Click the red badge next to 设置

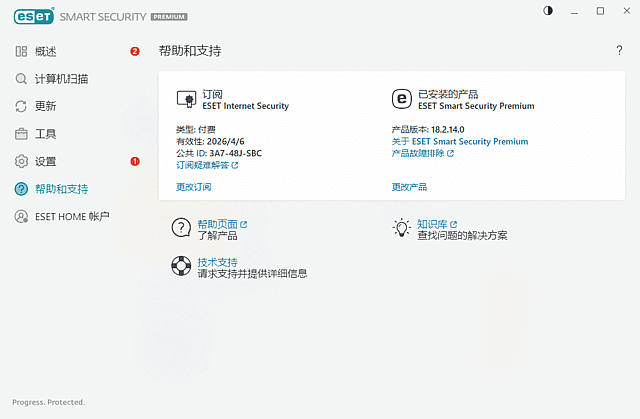135,162
